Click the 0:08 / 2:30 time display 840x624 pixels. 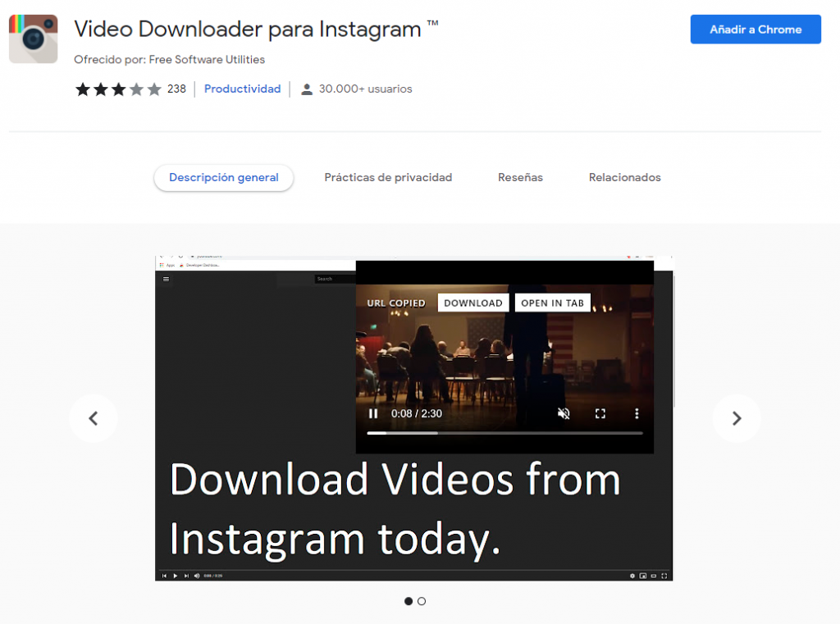[x=416, y=413]
